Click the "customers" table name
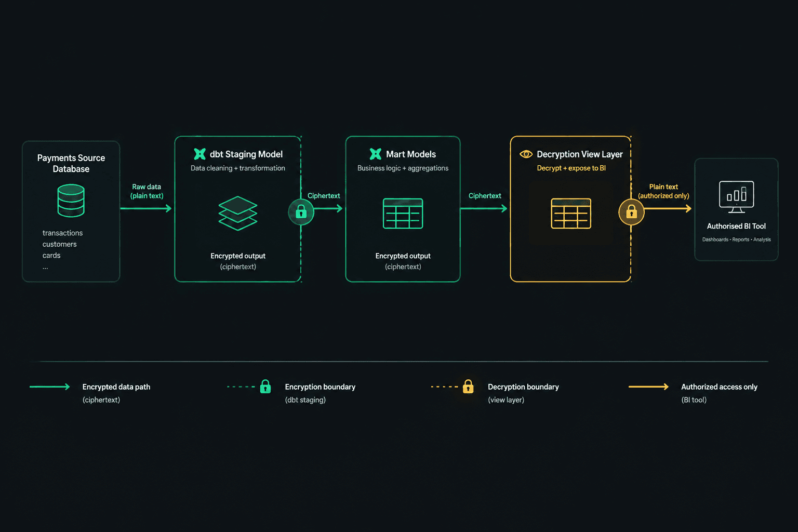798x532 pixels. click(x=60, y=244)
